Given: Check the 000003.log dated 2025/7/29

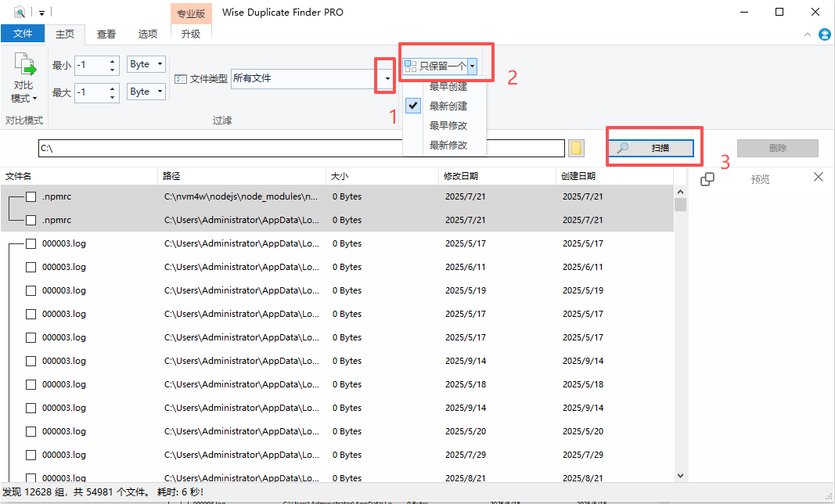Looking at the screenshot, I should (31, 455).
